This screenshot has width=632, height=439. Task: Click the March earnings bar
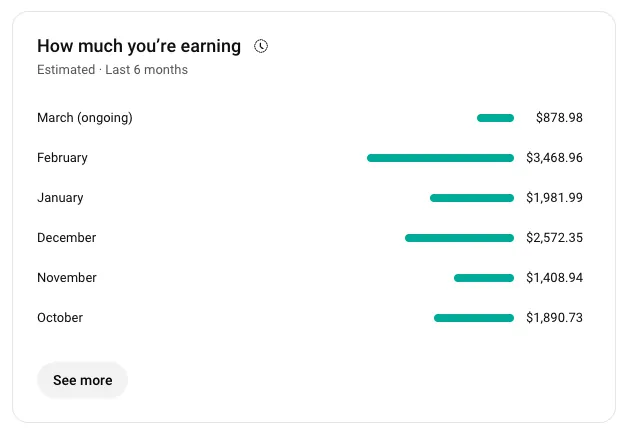click(x=495, y=118)
